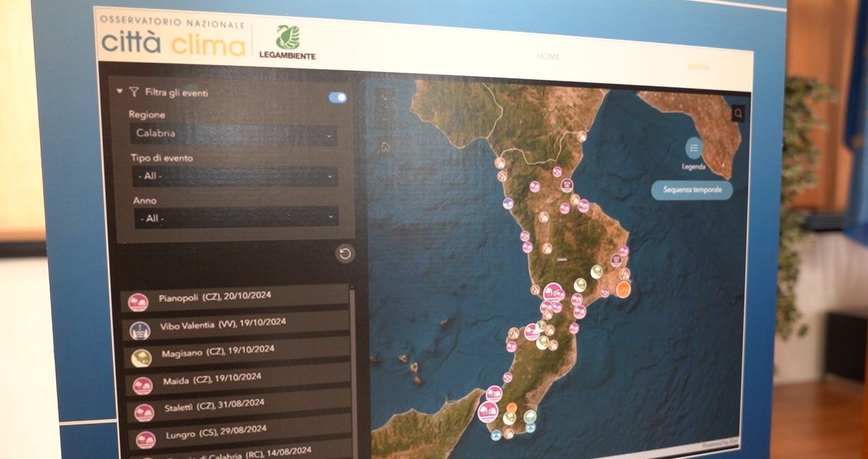
Task: Expand the Tipo di evento dropdown
Action: [x=233, y=176]
